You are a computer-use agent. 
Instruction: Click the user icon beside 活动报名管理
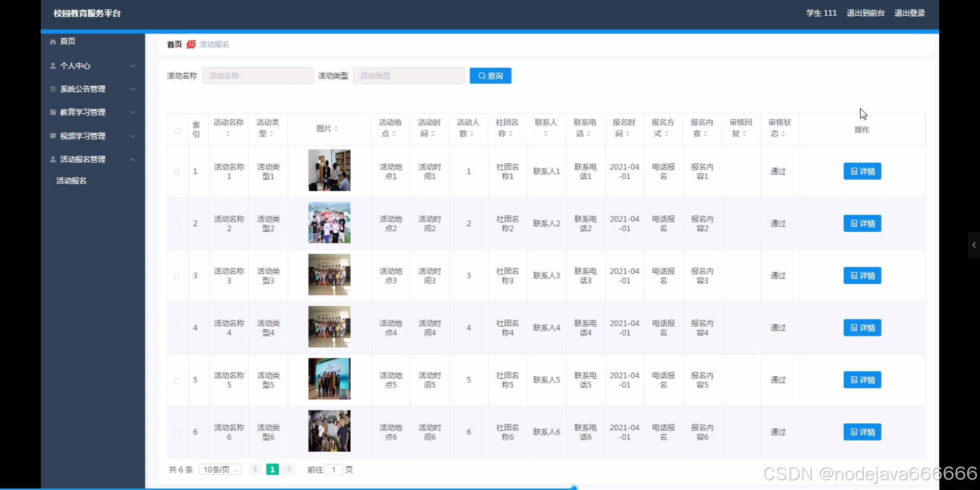point(53,159)
